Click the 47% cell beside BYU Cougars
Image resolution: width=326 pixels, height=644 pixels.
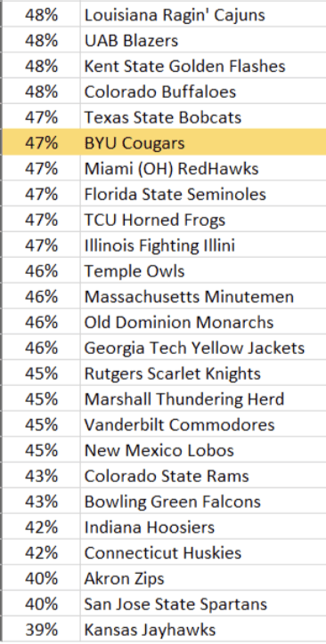41,143
